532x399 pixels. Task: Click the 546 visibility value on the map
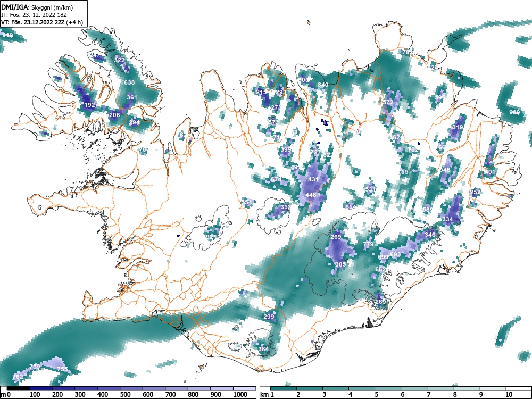point(445,170)
